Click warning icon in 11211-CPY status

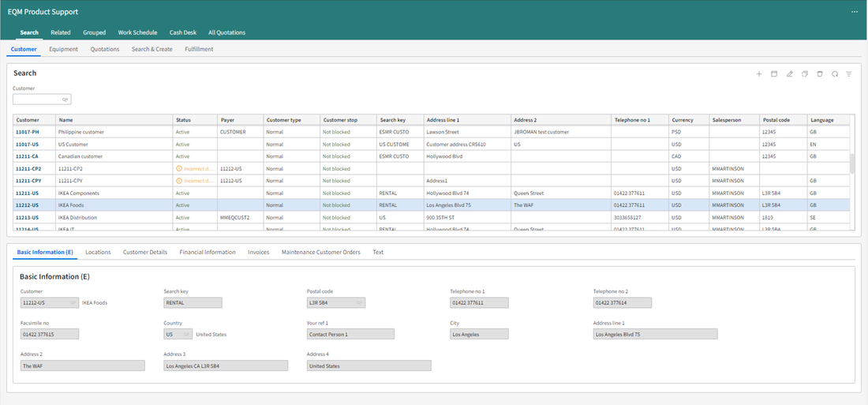click(179, 181)
